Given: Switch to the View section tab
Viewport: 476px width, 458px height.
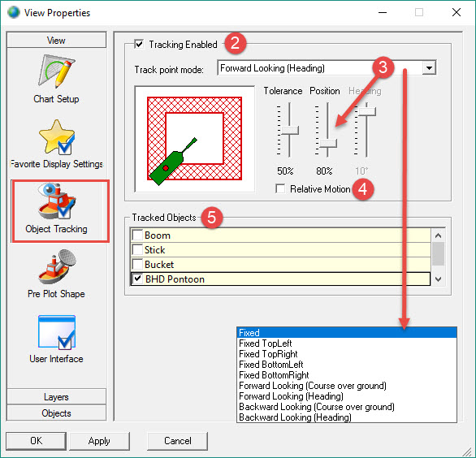Looking at the screenshot, I should 57,40.
